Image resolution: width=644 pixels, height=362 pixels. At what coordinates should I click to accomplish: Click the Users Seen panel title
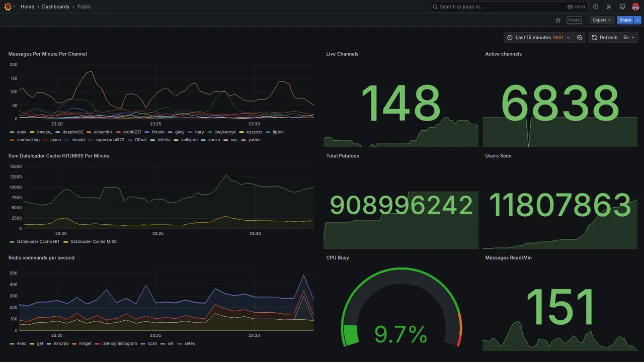coord(498,156)
